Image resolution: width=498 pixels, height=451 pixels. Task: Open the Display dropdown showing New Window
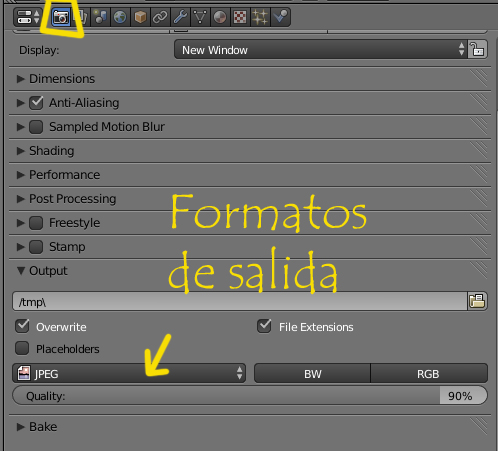(x=321, y=50)
